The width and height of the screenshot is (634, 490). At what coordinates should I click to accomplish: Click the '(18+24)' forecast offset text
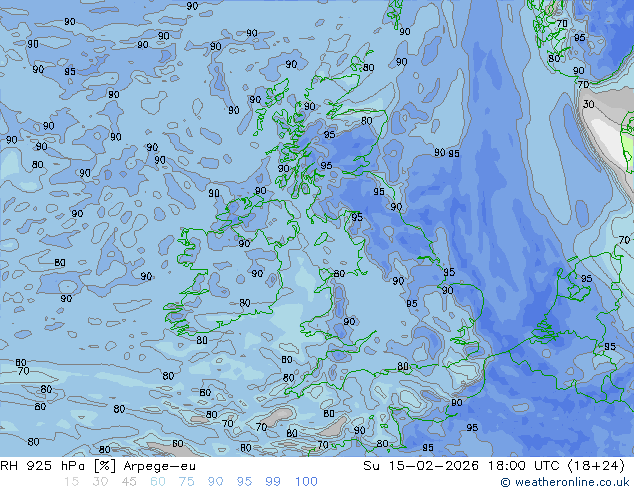click(x=596, y=466)
